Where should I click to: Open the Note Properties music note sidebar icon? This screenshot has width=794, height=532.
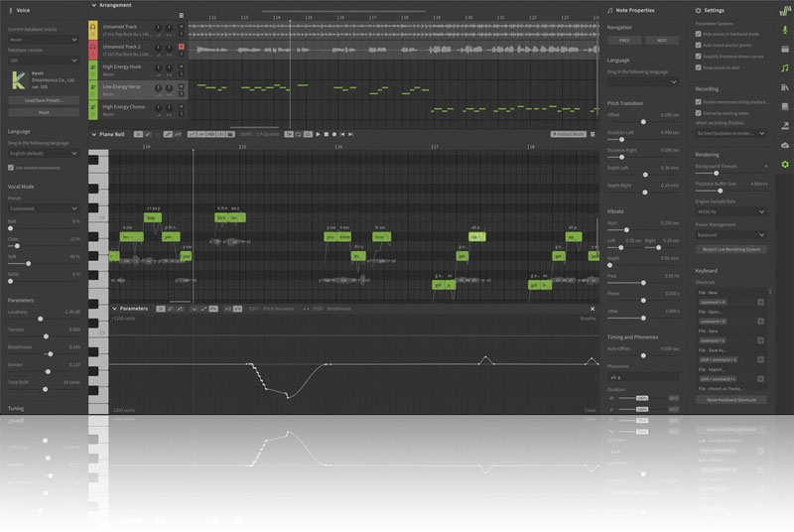pos(784,68)
